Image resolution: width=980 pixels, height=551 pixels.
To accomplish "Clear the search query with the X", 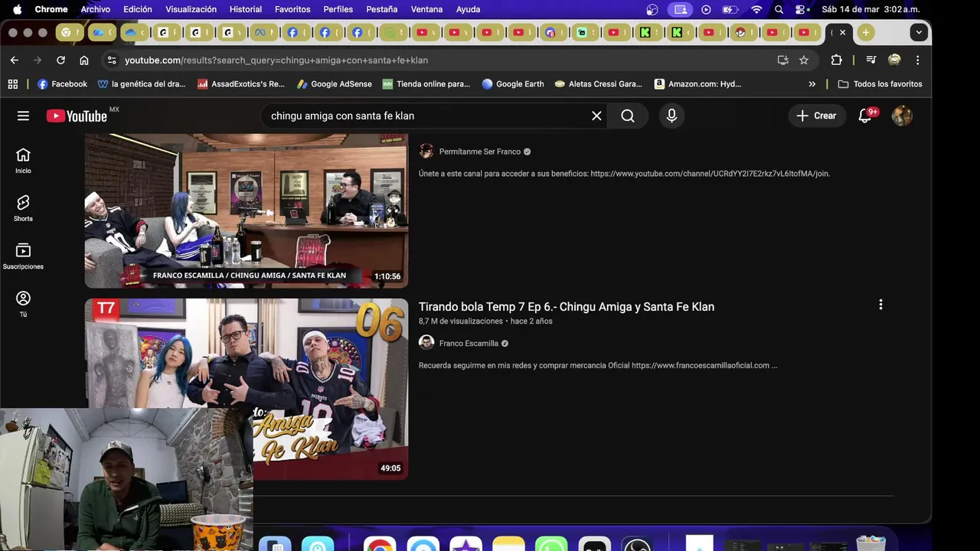I will click(x=596, y=116).
